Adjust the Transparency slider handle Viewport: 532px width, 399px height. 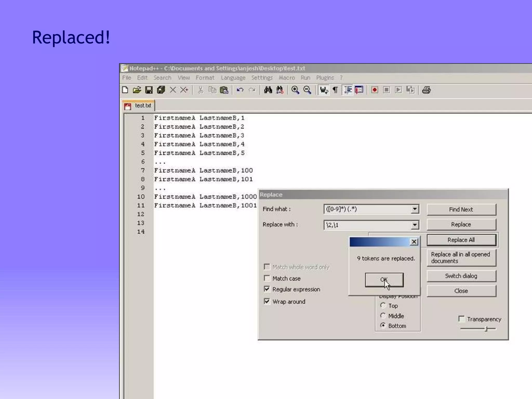tap(486, 329)
